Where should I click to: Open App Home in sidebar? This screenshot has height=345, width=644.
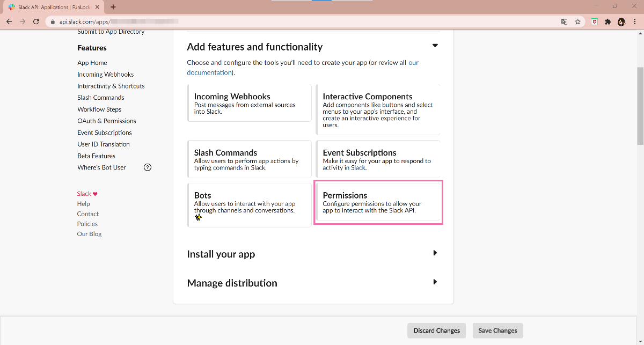tap(92, 63)
